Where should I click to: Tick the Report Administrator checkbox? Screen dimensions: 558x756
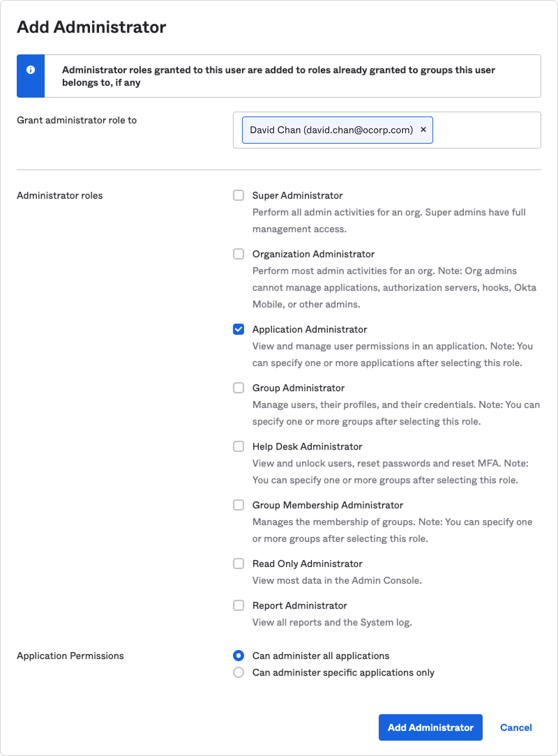click(x=239, y=605)
